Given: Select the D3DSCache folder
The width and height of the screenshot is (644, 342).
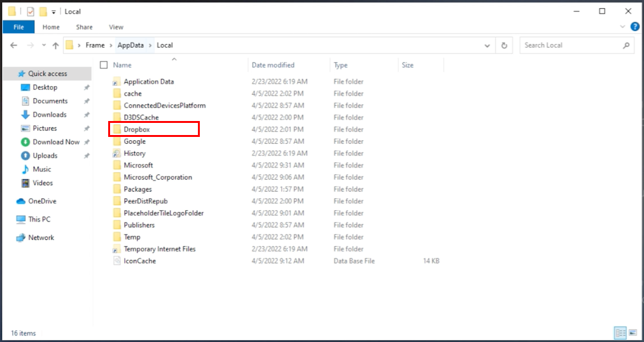Looking at the screenshot, I should pos(141,117).
